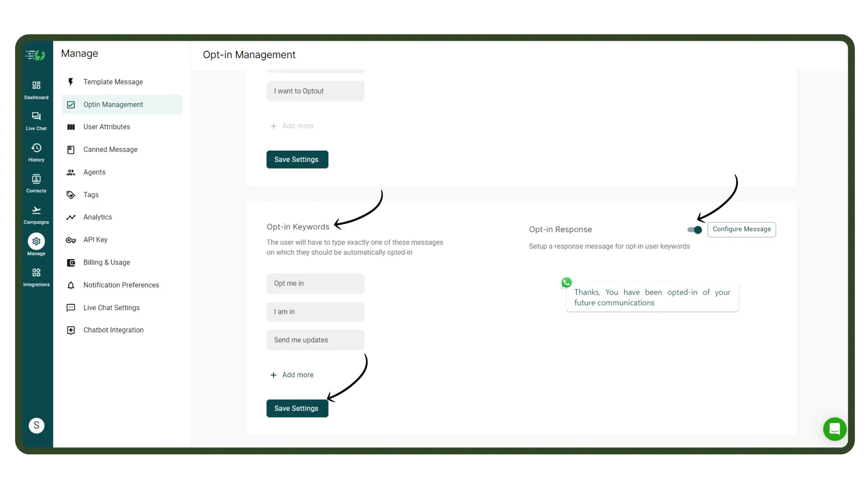Go to Analytics menu item
This screenshot has height=488, width=868.
click(122, 217)
